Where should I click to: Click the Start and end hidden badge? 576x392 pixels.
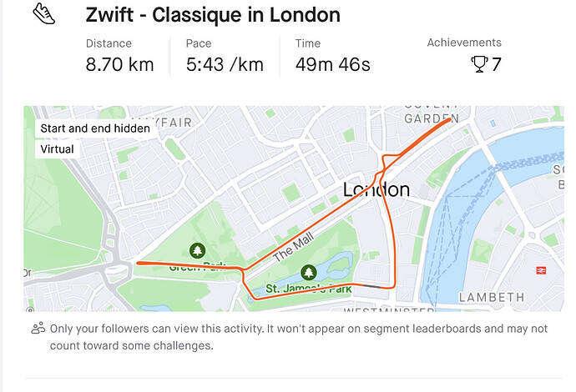(x=95, y=128)
